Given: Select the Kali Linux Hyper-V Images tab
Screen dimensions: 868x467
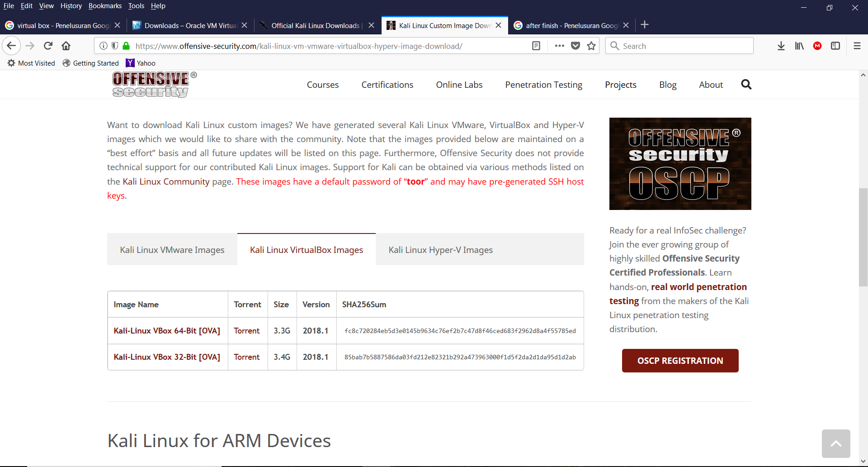Looking at the screenshot, I should coord(441,250).
